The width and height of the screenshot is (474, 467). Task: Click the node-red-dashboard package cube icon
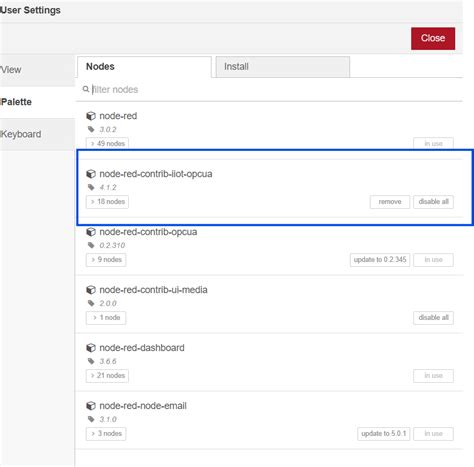tap(91, 348)
